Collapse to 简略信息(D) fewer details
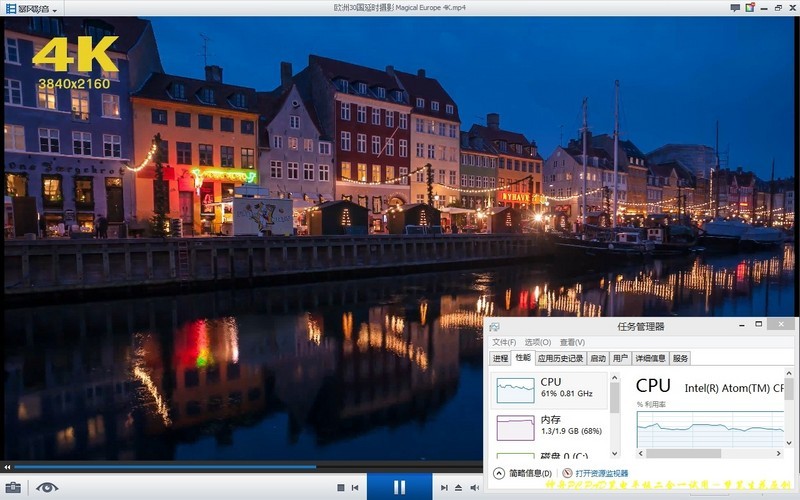 click(x=523, y=473)
